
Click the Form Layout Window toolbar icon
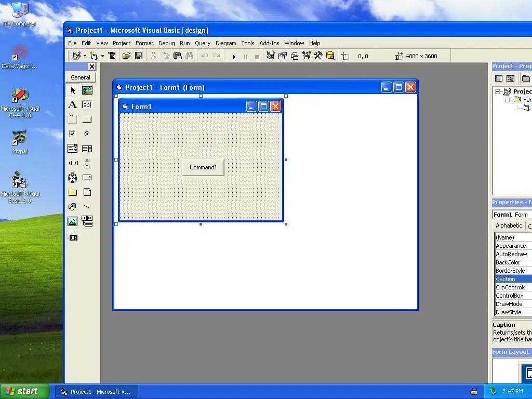(x=295, y=56)
